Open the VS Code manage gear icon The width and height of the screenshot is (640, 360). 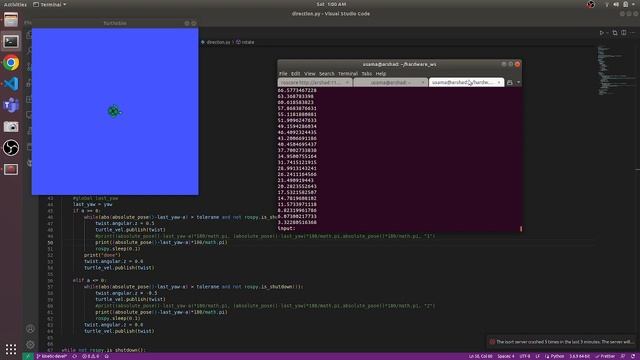(x=30, y=344)
